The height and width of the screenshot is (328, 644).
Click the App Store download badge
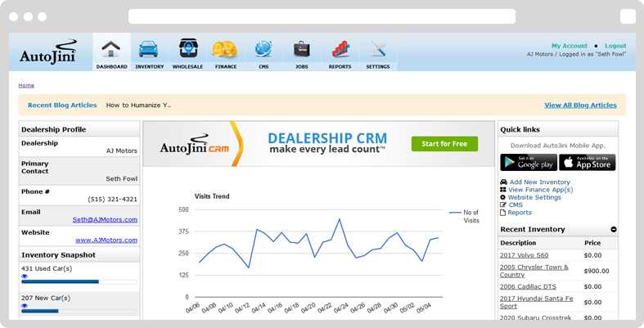coord(588,162)
